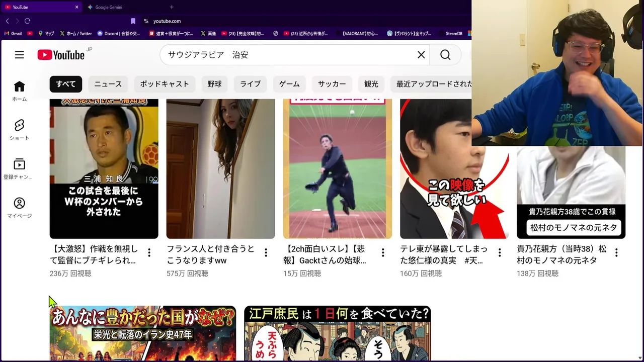The image size is (644, 362).
Task: Select the ライブ filter chip
Action: (250, 84)
